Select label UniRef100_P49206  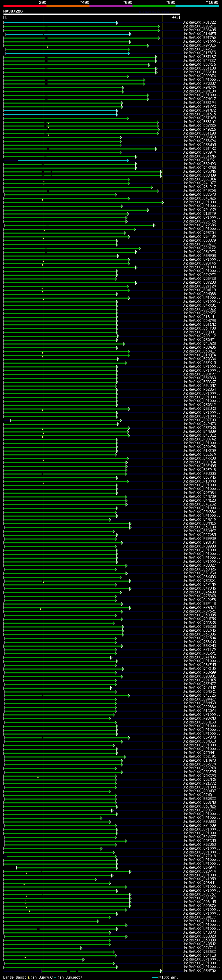pos(199,191)
